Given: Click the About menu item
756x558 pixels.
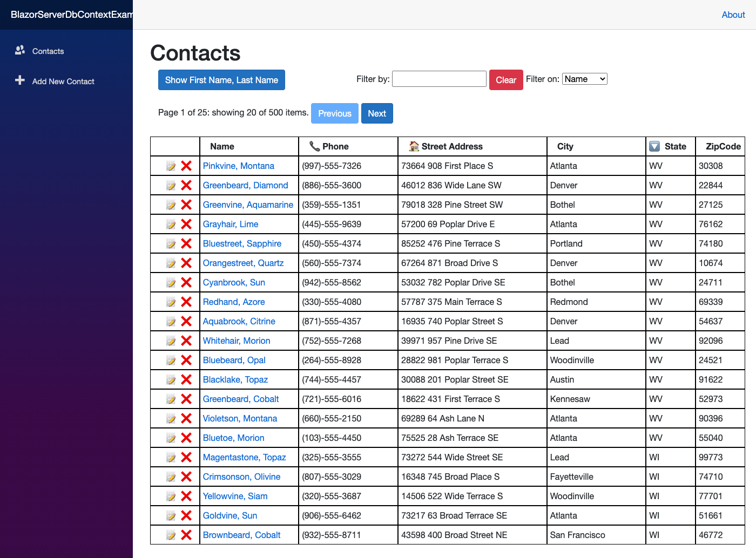Looking at the screenshot, I should coord(733,15).
